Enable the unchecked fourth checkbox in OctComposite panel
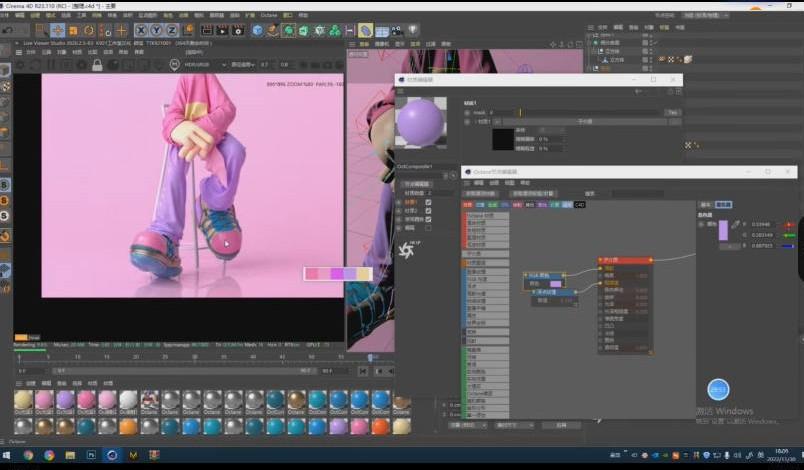Viewport: 804px width, 470px height. [429, 228]
